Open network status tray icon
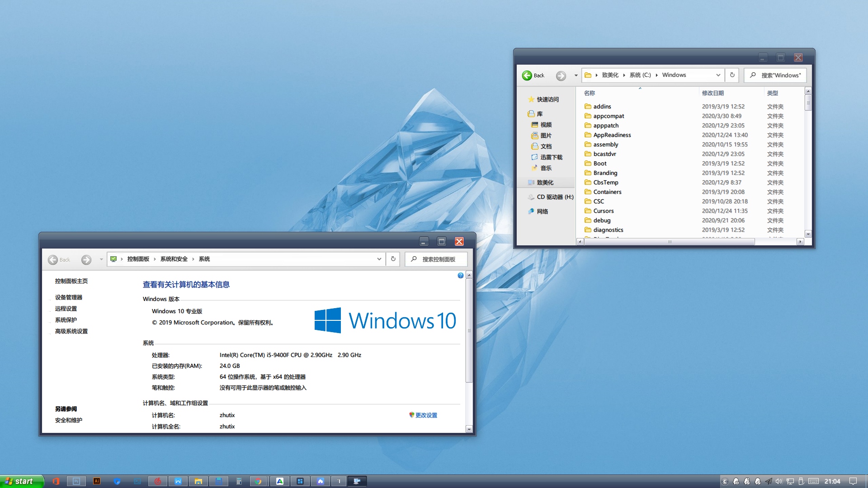868x488 pixels. 790,481
